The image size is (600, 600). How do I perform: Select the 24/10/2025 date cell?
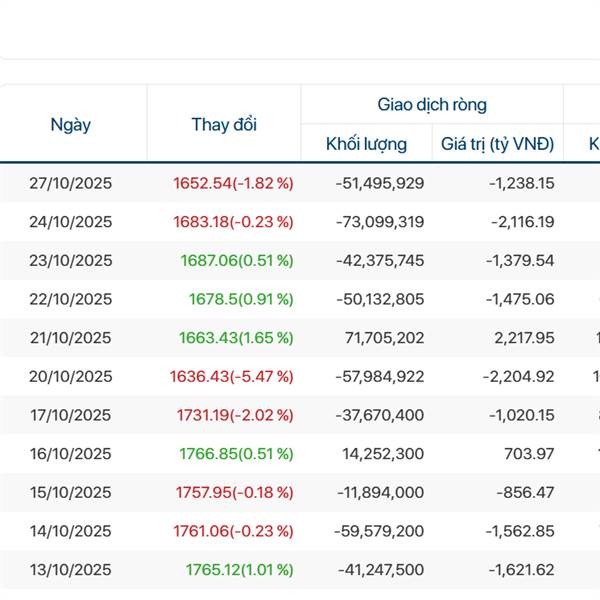tap(71, 222)
